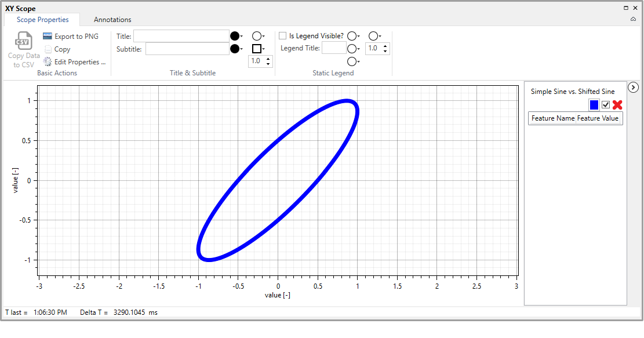This screenshot has width=644, height=338.
Task: Collapse the side panel with the arrow circle
Action: coord(634,88)
